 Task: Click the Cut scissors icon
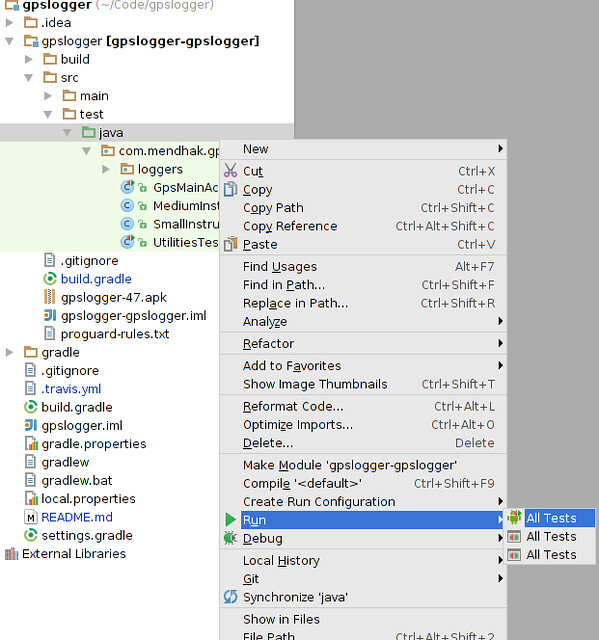pyautogui.click(x=230, y=171)
